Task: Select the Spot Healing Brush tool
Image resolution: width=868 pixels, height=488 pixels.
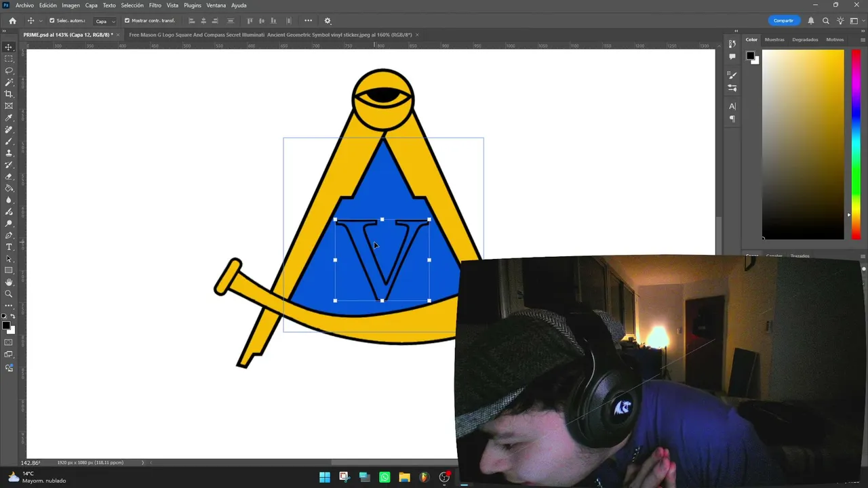Action: pos(9,129)
